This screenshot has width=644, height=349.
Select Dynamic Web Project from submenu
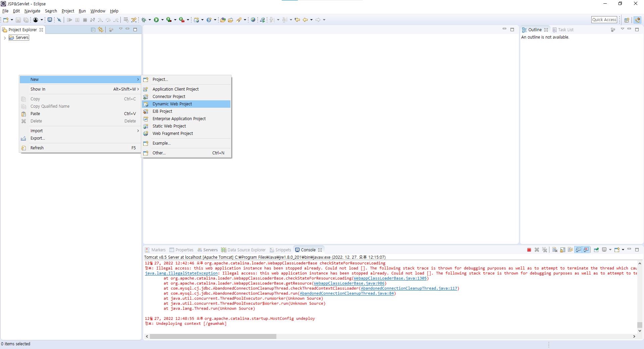click(186, 104)
